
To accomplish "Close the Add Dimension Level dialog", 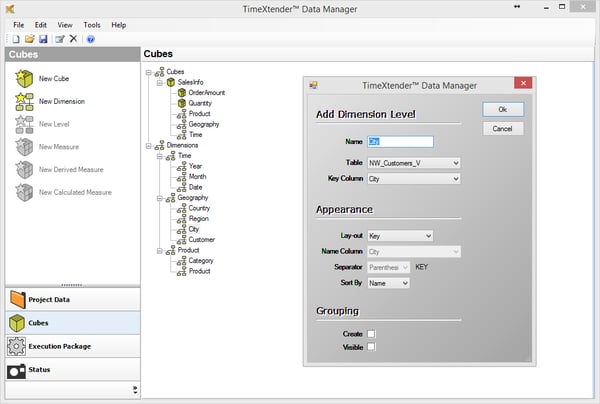I will 523,83.
